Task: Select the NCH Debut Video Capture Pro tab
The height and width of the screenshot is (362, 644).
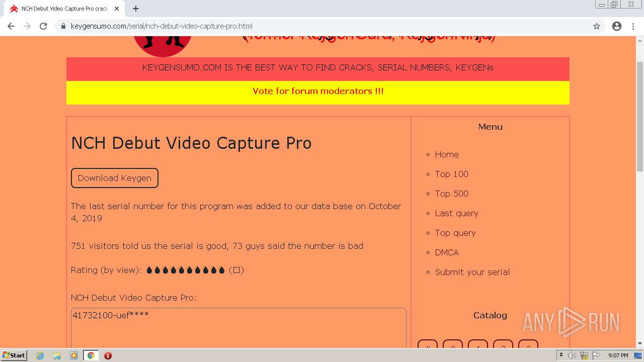Action: 64,9
